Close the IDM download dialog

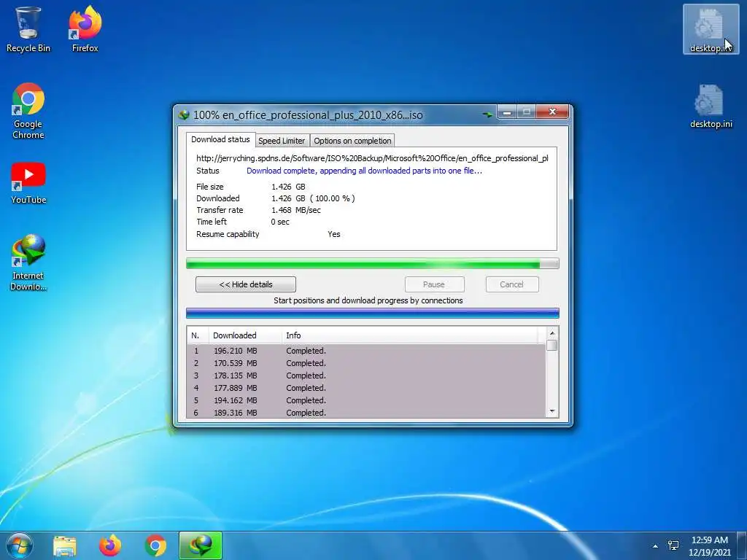click(x=552, y=112)
